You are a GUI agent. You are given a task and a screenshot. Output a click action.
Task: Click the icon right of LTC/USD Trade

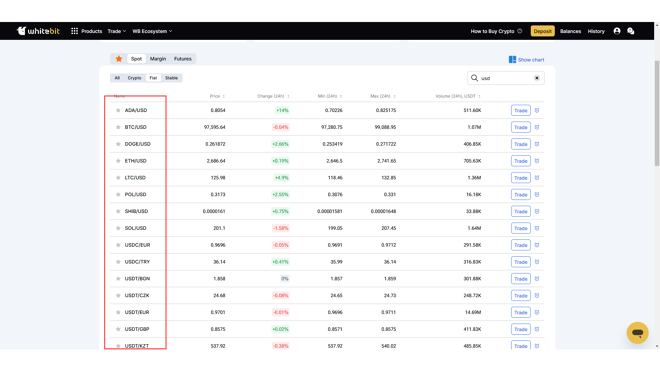[x=537, y=178]
